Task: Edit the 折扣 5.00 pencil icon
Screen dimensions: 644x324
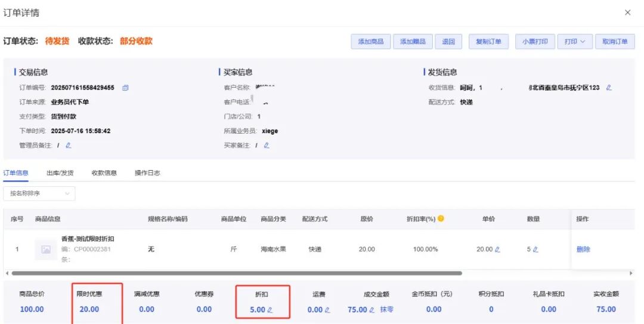Action: [270, 310]
